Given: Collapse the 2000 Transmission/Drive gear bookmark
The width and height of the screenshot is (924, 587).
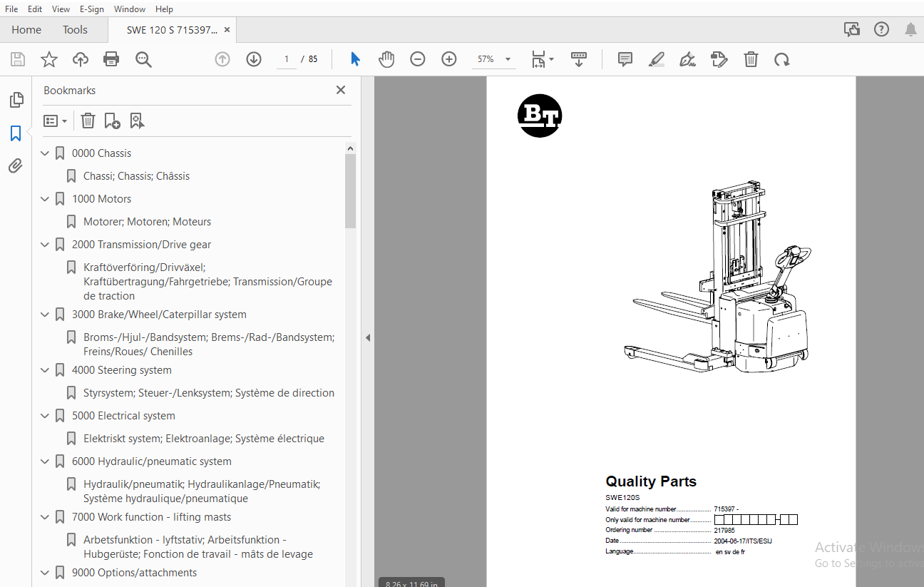Looking at the screenshot, I should (x=46, y=245).
